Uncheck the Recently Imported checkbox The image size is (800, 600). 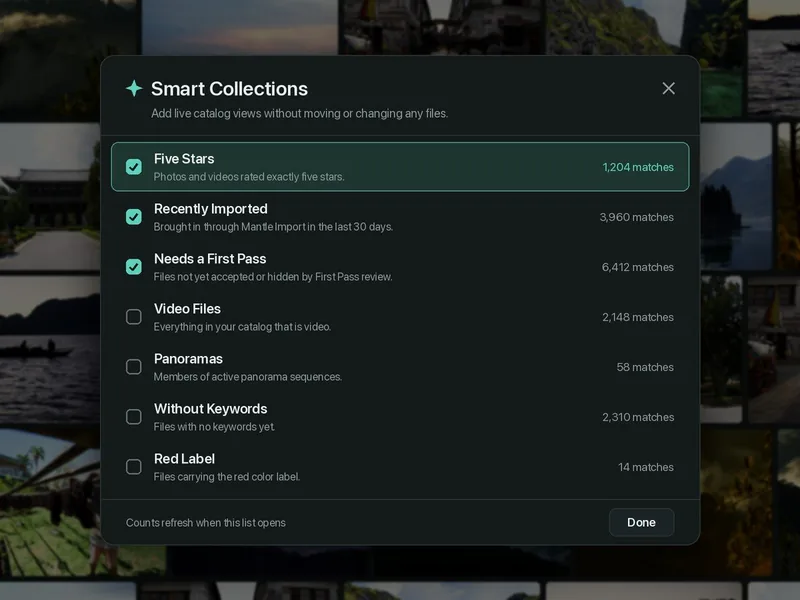pos(134,217)
